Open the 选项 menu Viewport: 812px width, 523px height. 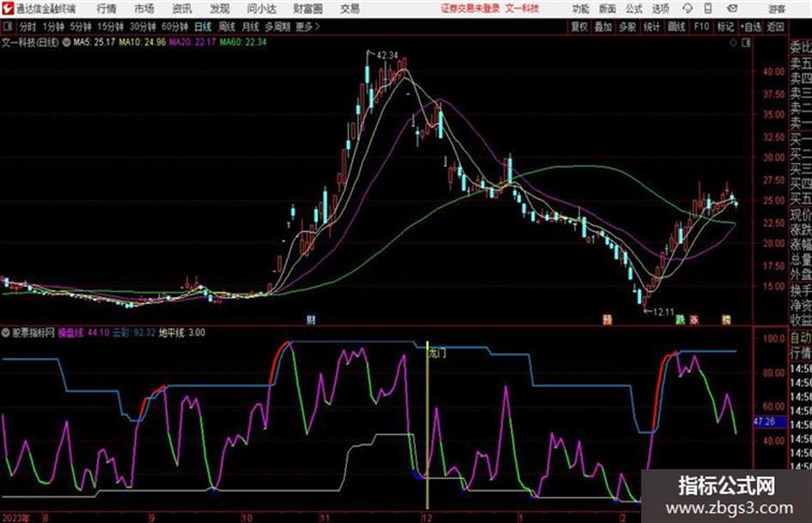(660, 9)
